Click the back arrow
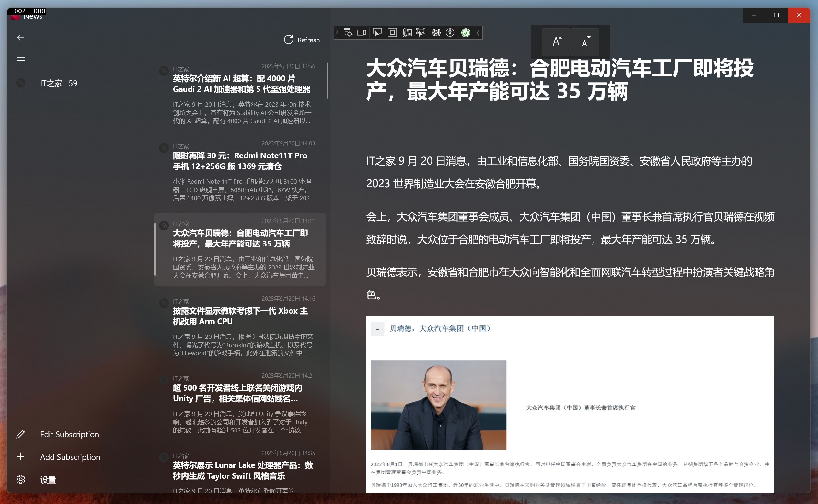Viewport: 818px width, 504px height. (21, 38)
